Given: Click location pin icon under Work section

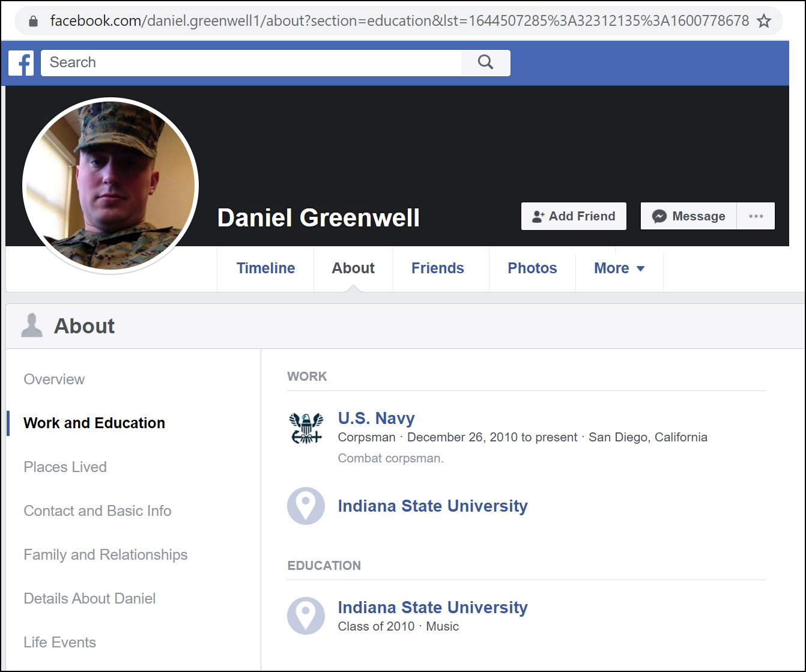Looking at the screenshot, I should point(306,506).
